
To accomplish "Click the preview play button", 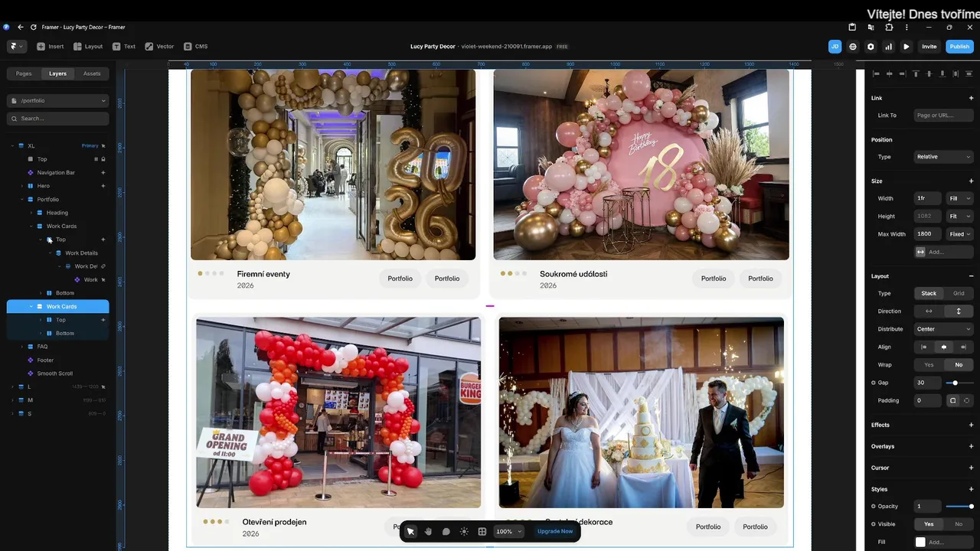I will 906,47.
